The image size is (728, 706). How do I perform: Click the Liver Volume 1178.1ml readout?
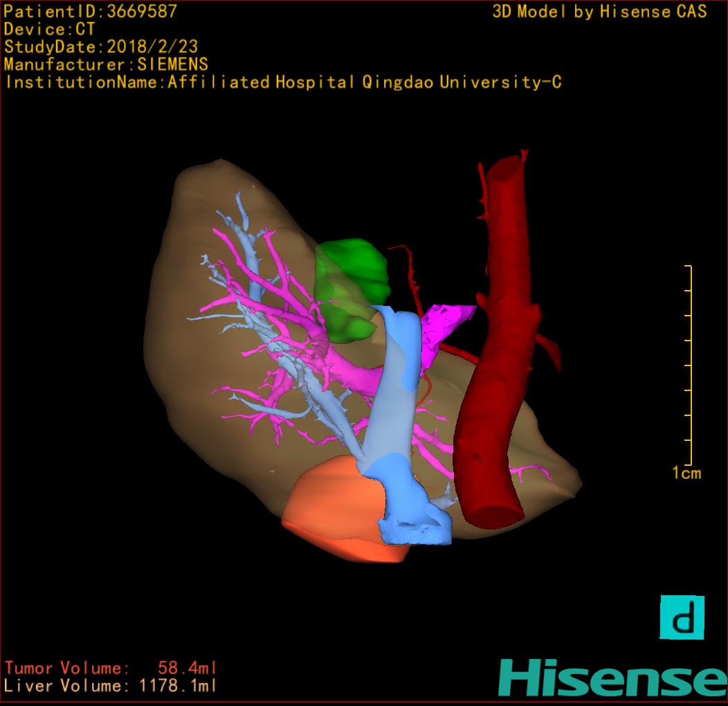111,686
